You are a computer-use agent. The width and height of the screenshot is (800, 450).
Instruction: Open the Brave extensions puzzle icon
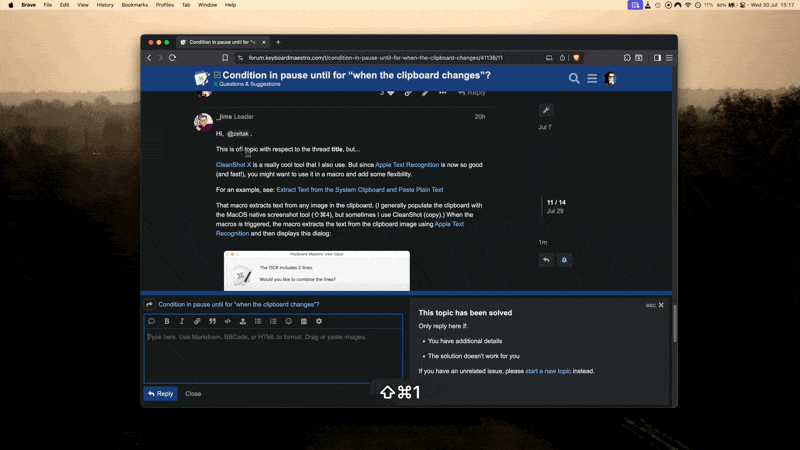tap(627, 58)
